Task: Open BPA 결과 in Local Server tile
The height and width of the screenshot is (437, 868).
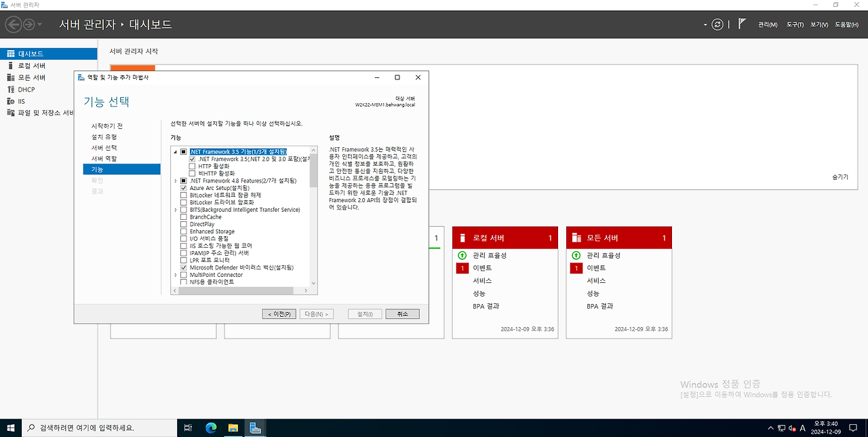Action: click(x=486, y=306)
